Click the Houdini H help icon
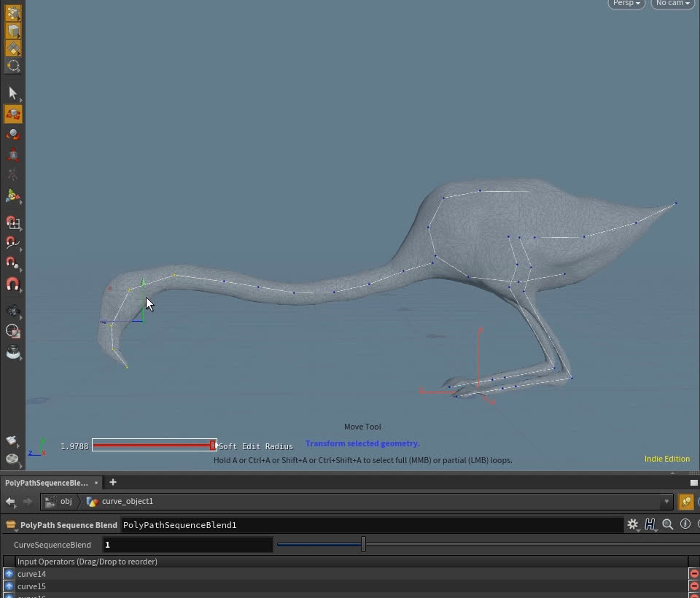The width and height of the screenshot is (700, 598). (649, 524)
